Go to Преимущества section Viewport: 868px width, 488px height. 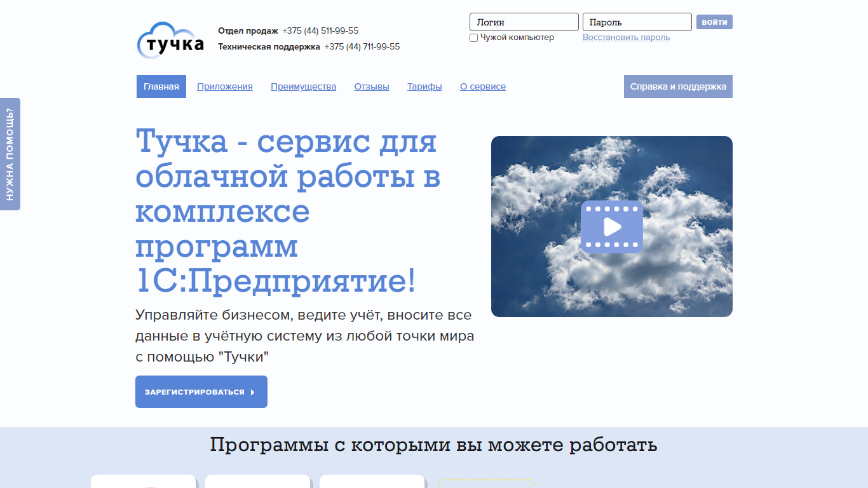click(x=304, y=86)
